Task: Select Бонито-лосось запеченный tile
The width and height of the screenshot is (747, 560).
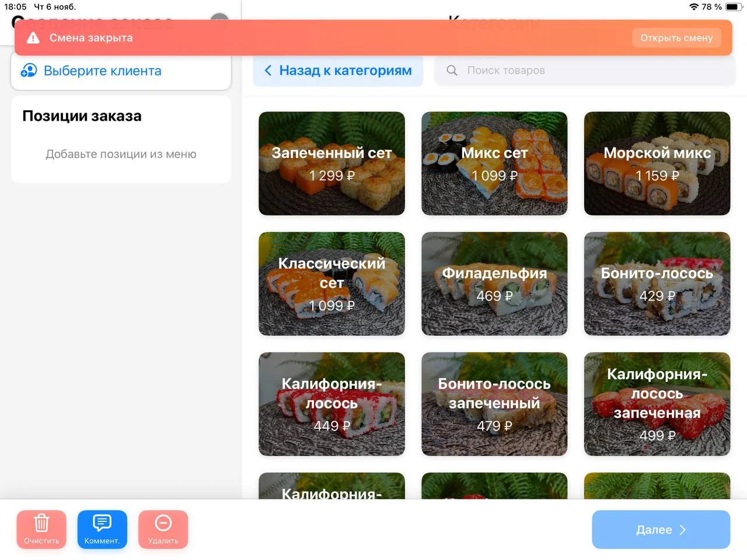Action: [x=494, y=404]
